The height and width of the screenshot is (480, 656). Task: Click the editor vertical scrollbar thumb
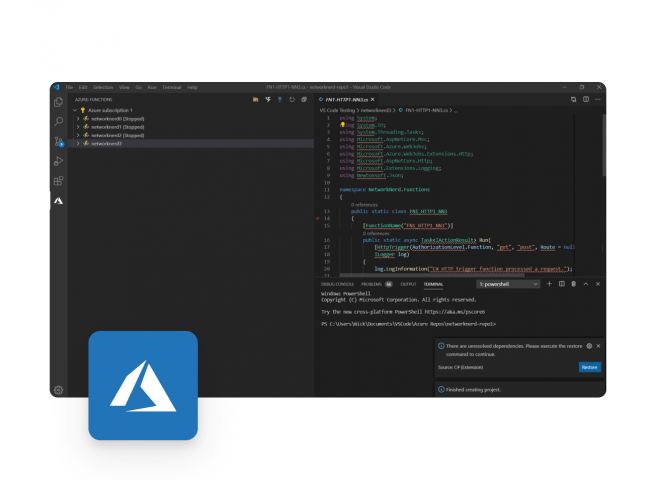[x=604, y=145]
